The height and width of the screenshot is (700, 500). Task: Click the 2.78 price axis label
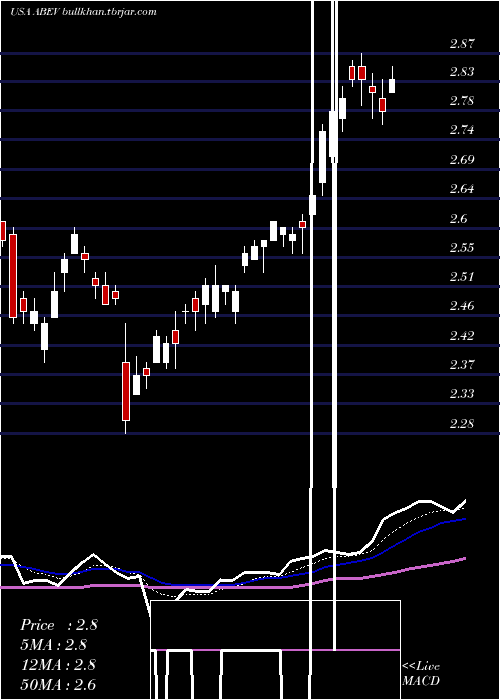462,100
